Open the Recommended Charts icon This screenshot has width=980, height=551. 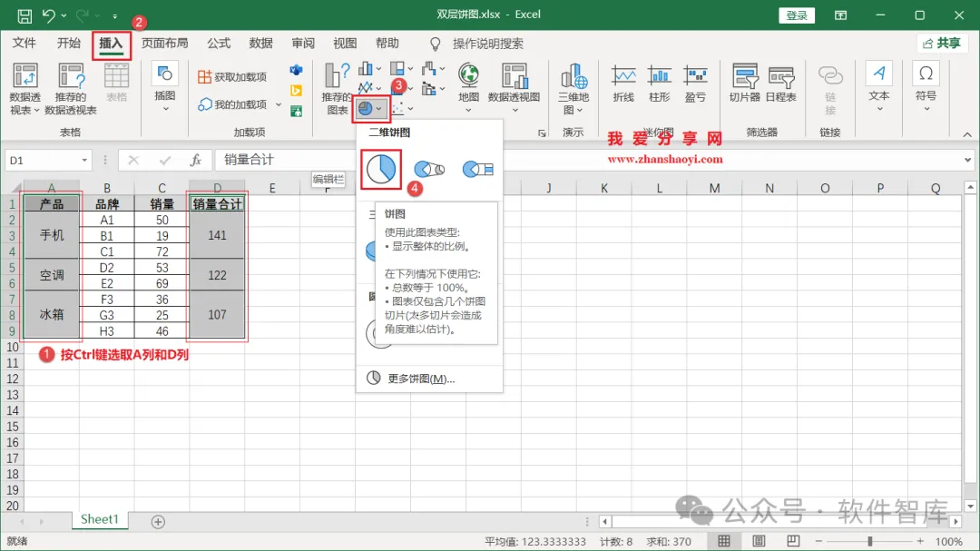click(x=337, y=89)
